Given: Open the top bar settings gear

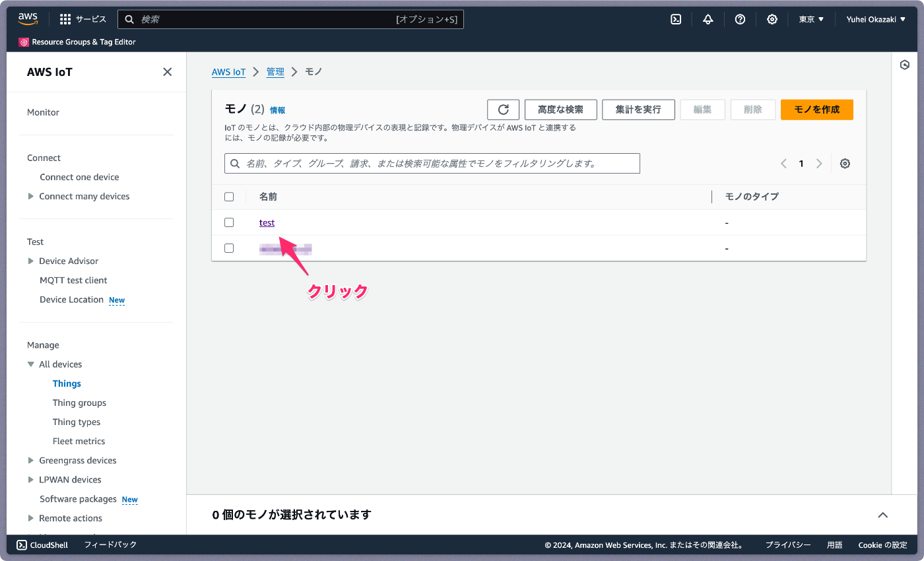Looking at the screenshot, I should (772, 19).
